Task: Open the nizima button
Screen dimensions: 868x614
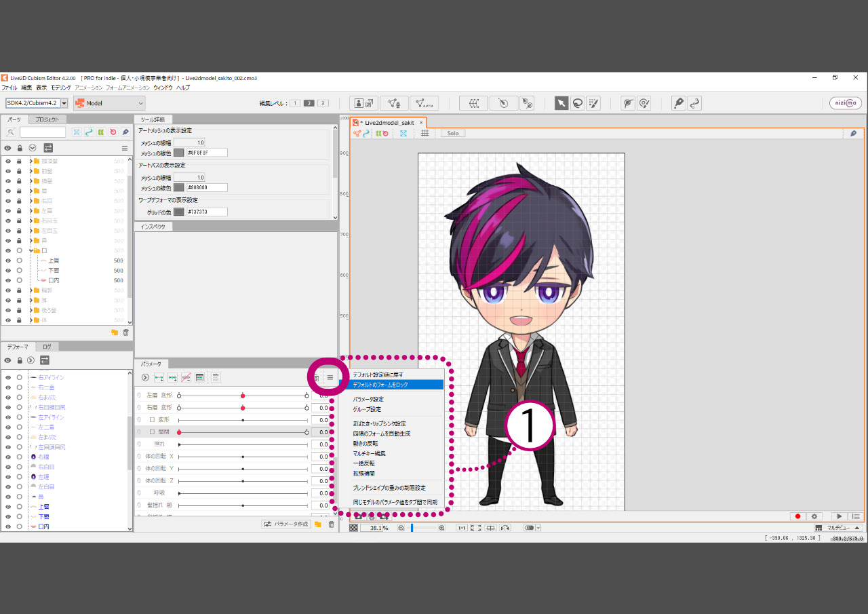Action: (846, 103)
